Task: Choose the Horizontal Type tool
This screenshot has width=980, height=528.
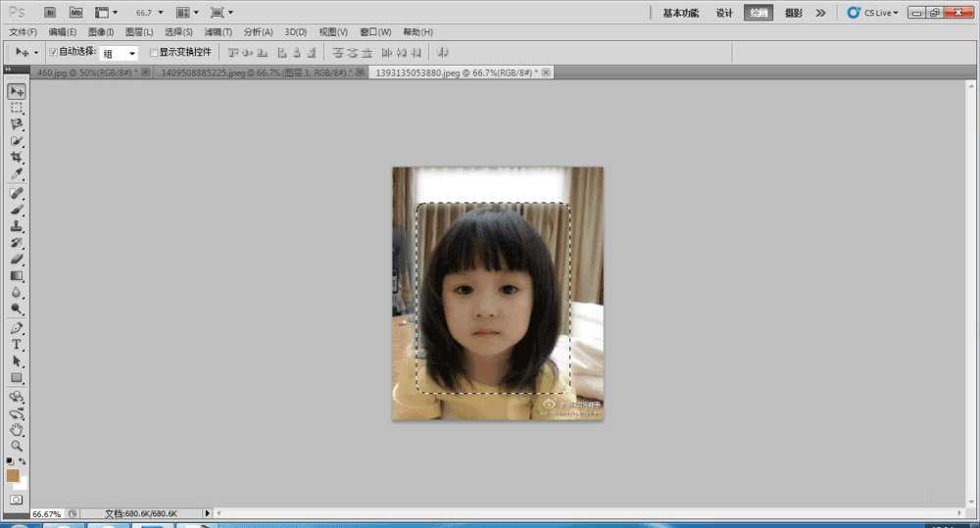Action: click(x=17, y=345)
